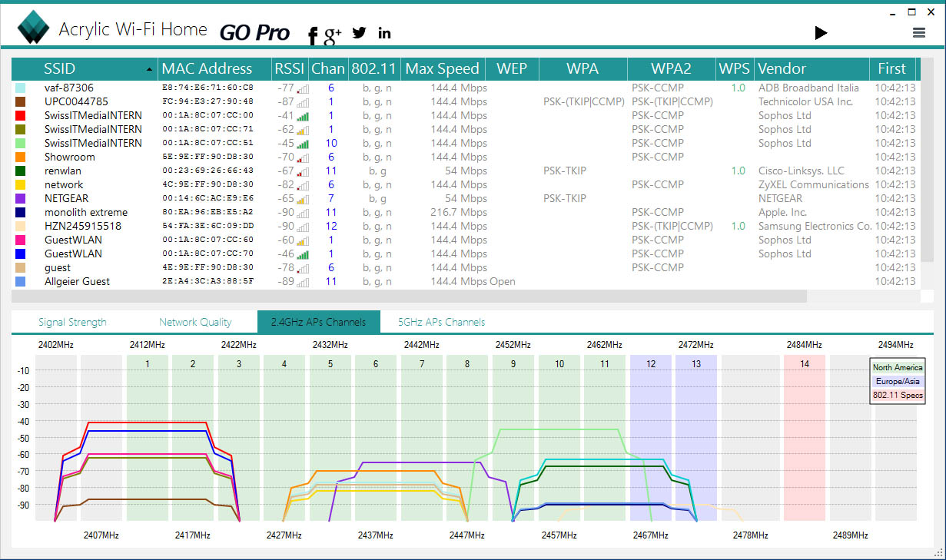Sort by the WPA2 column header
946x560 pixels.
671,68
